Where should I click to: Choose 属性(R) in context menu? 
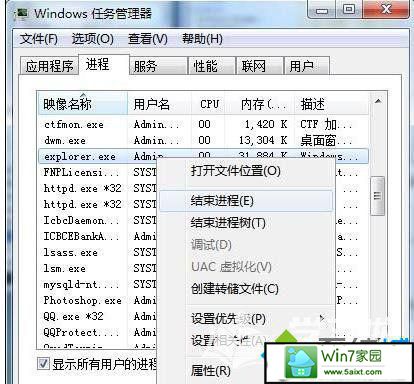pos(211,370)
